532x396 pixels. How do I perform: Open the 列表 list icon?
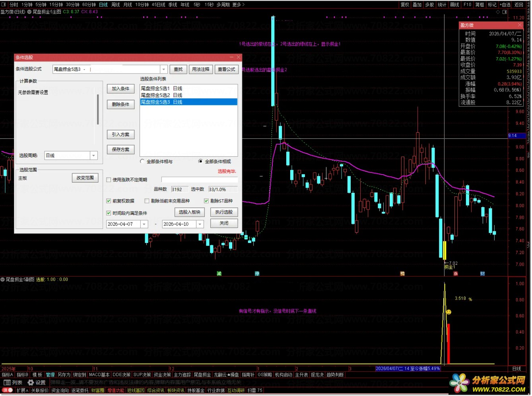[7, 382]
